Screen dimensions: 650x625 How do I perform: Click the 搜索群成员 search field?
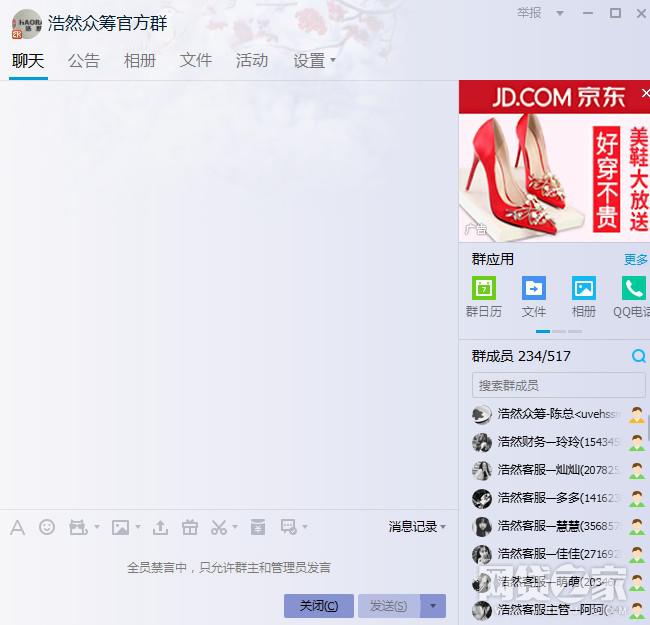pos(558,385)
